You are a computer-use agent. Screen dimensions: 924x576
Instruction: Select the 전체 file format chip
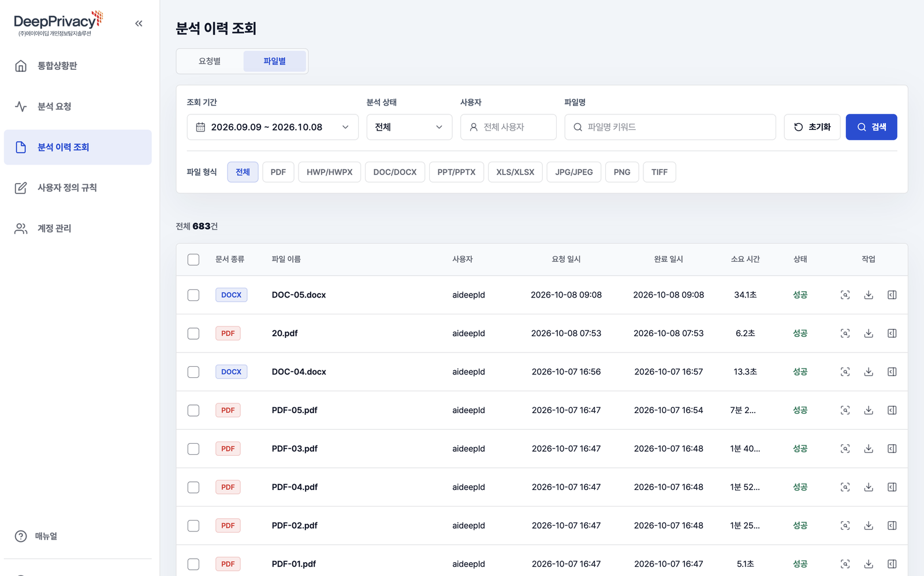(243, 172)
